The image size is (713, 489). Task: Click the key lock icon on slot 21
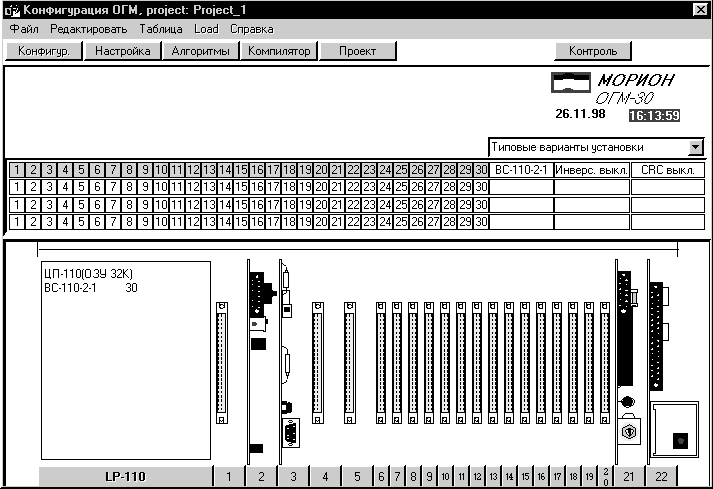pos(629,430)
